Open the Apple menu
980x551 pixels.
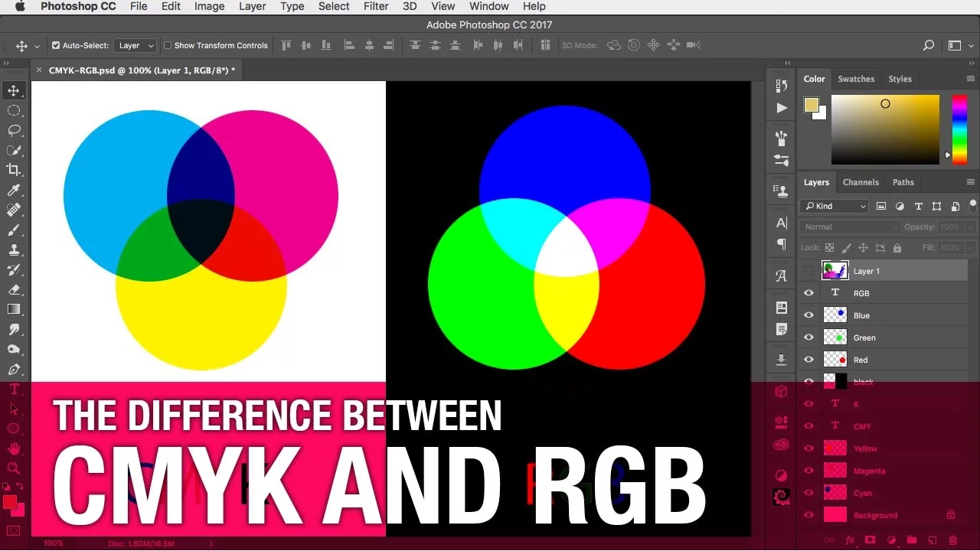tap(20, 6)
